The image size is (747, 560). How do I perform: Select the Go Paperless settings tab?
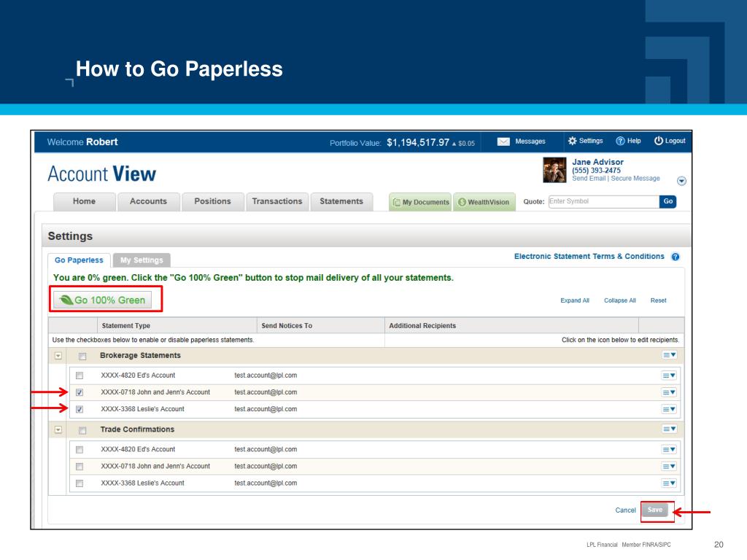pyautogui.click(x=79, y=260)
